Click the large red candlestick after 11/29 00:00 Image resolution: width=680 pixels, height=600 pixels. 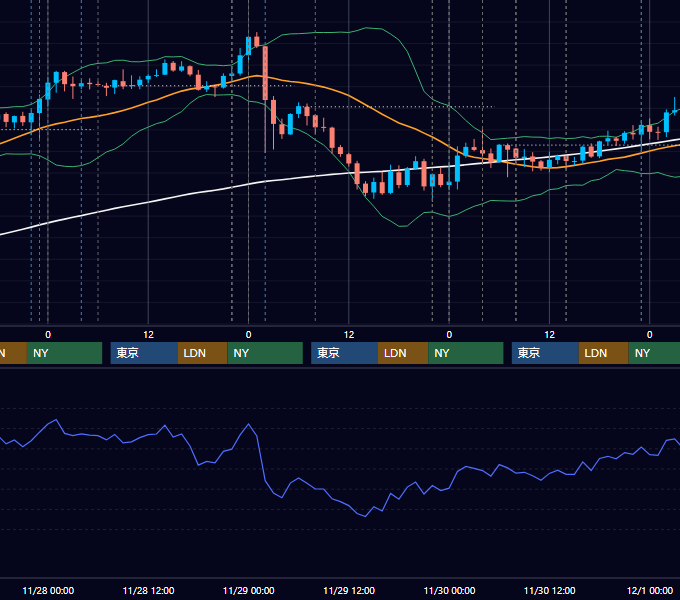click(265, 73)
